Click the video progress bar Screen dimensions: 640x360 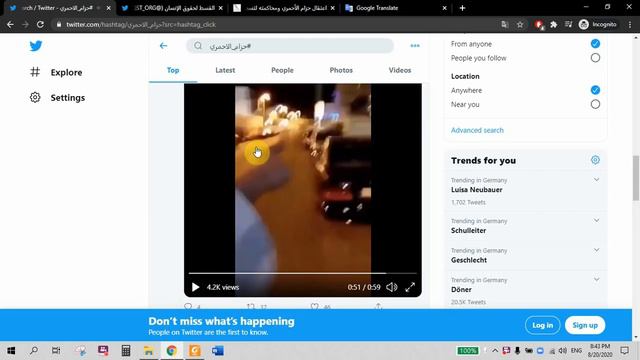(302, 273)
